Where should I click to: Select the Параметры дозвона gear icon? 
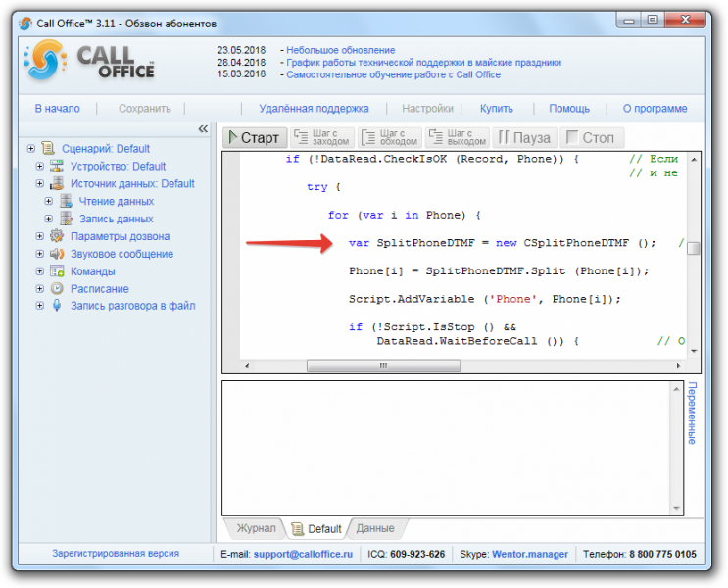point(57,236)
